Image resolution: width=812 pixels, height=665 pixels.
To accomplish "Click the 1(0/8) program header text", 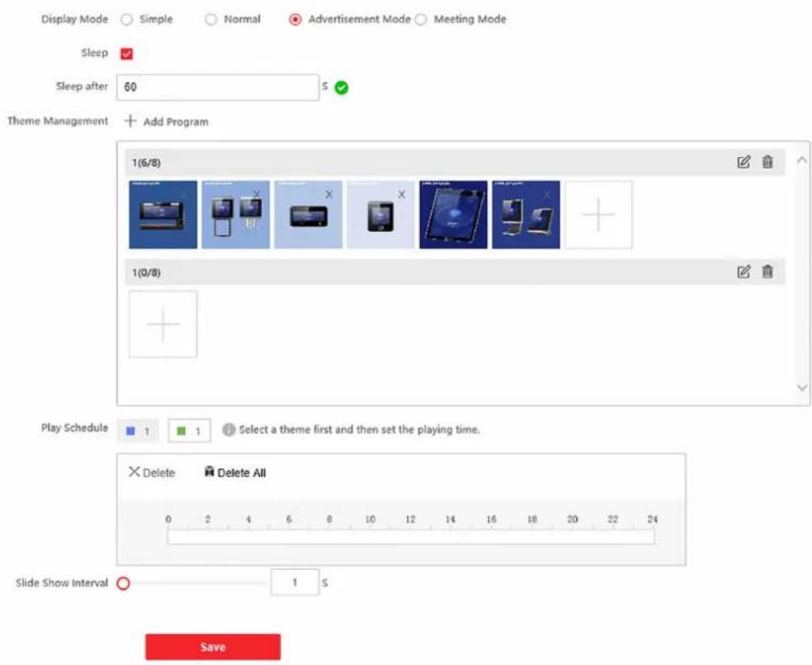I will [146, 273].
